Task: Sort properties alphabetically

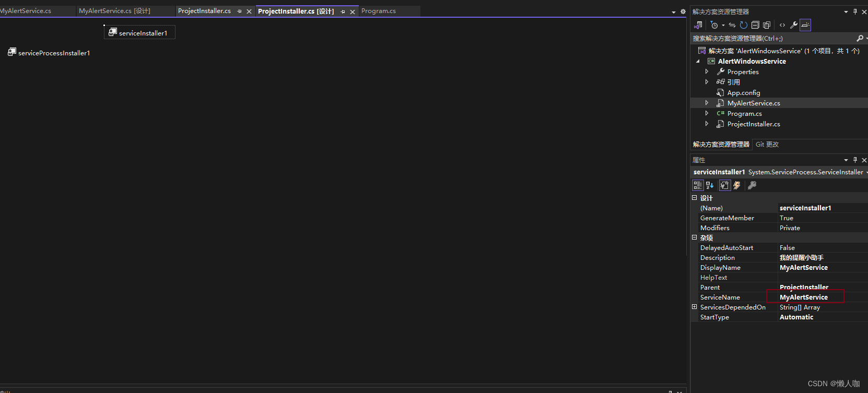Action: (710, 185)
